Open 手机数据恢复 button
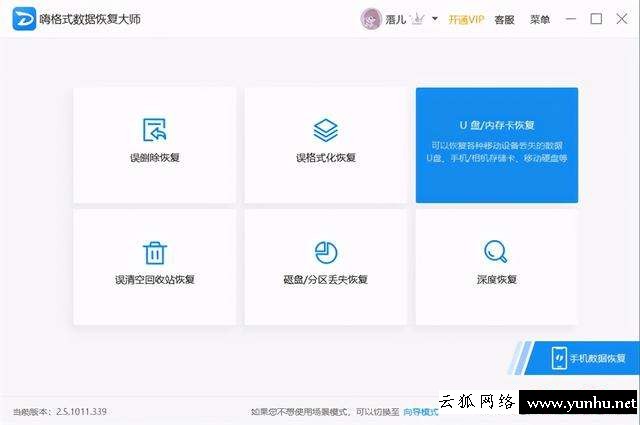The image size is (640, 425). coord(582,358)
